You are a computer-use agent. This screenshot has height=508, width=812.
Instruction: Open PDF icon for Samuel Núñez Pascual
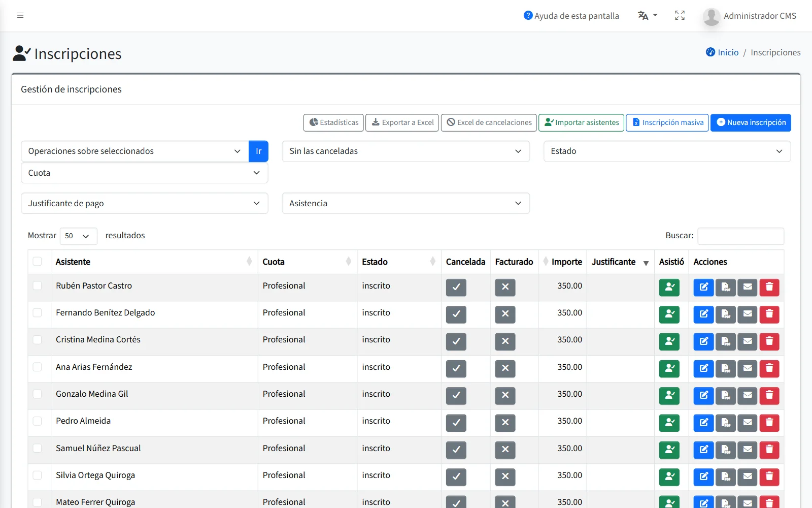click(x=725, y=450)
